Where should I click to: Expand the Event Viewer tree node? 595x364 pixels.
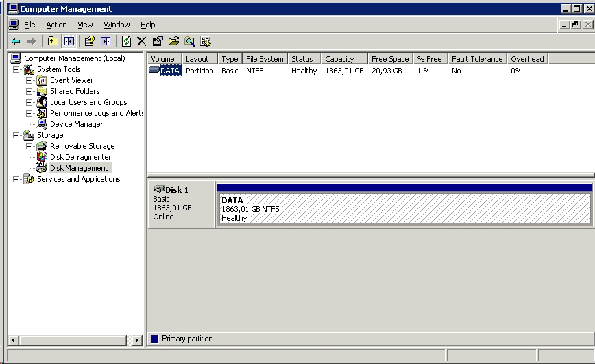[x=29, y=80]
